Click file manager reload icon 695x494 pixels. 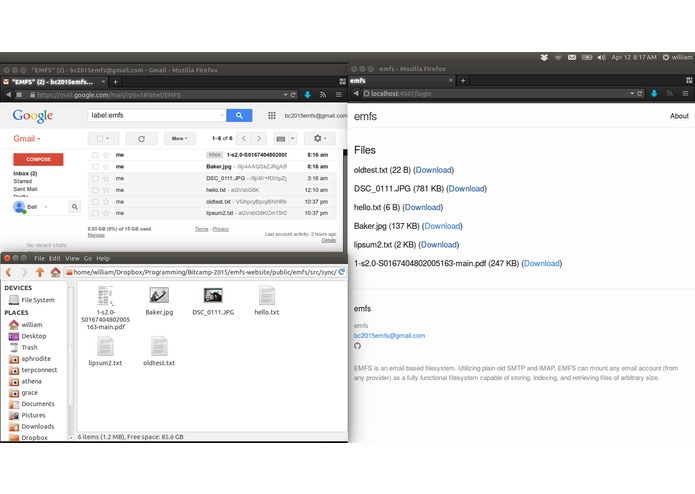(x=342, y=272)
